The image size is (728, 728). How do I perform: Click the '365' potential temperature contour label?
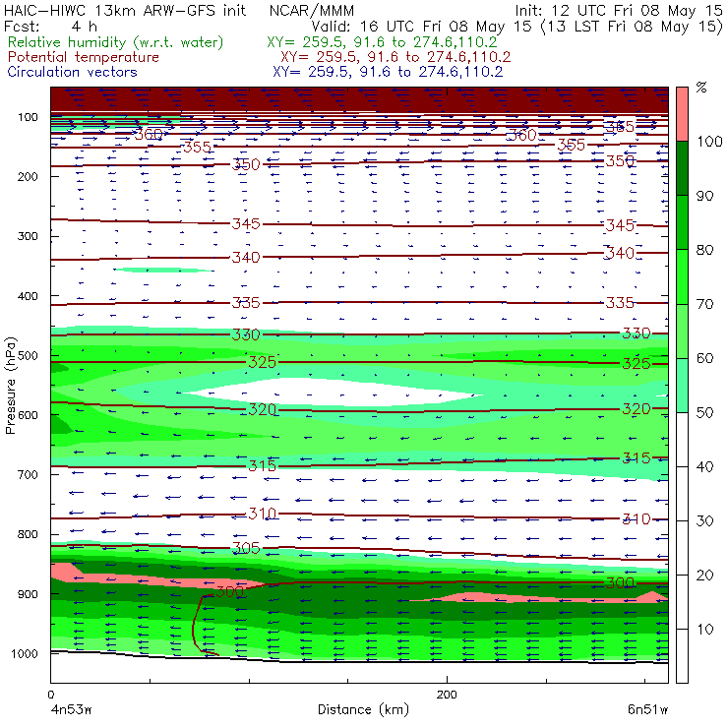coord(620,126)
